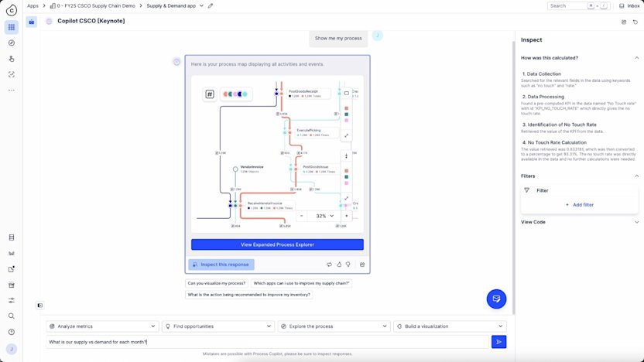The height and width of the screenshot is (362, 644).
Task: Expand the View Code section
Action: (636, 222)
